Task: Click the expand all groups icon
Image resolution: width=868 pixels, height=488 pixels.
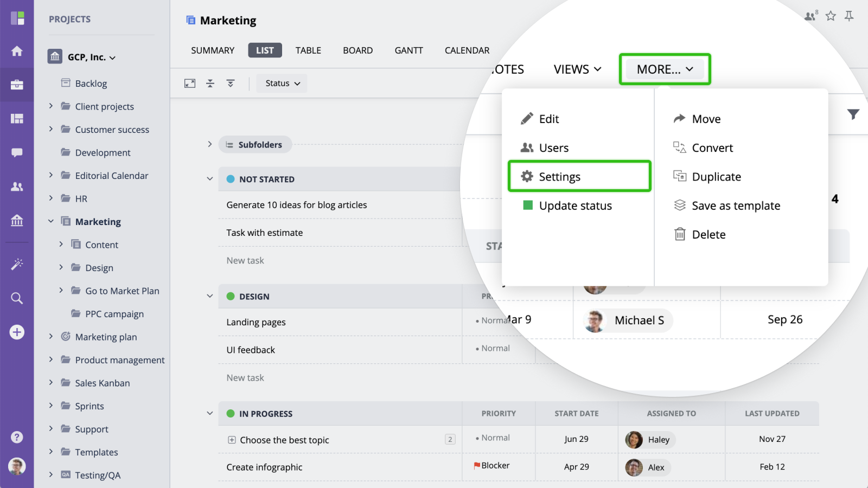Action: [x=231, y=84]
